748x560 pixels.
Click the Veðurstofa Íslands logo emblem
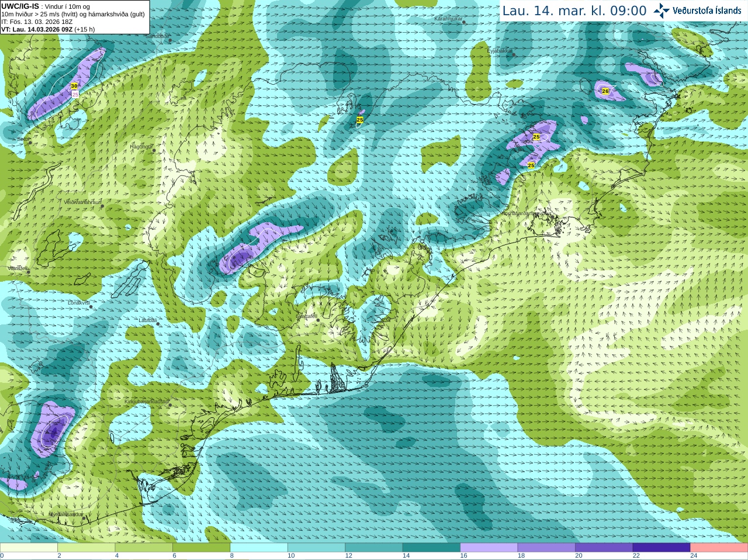coord(662,11)
